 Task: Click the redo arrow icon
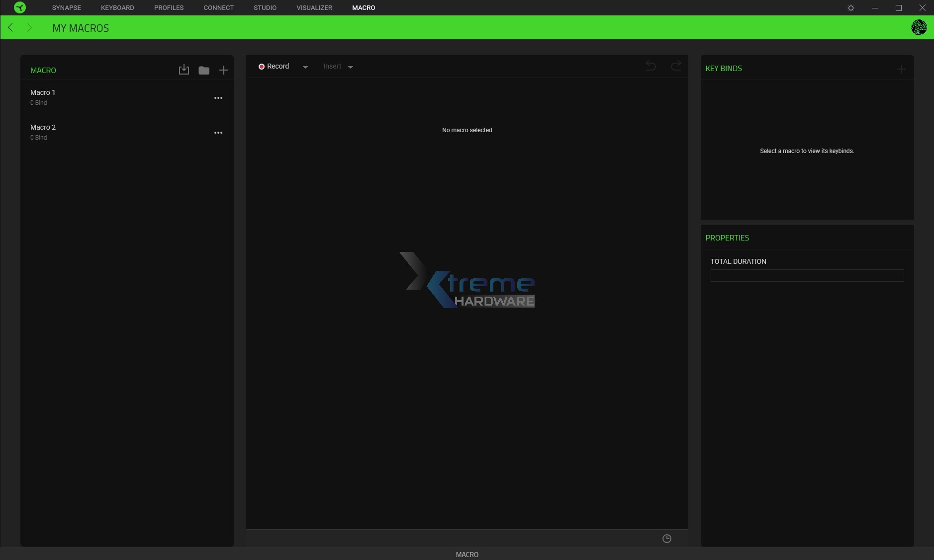(x=676, y=66)
